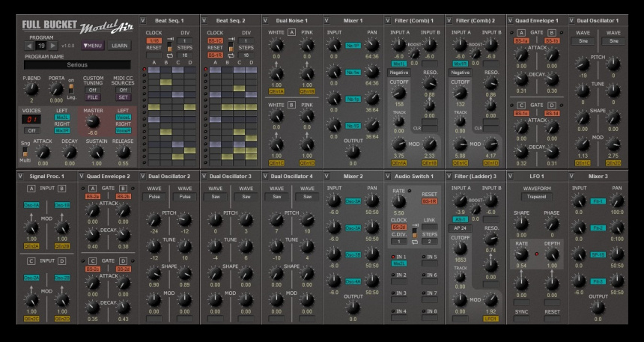
Task: Open the Trapezoid waveform selector in LFO 1
Action: pos(537,197)
